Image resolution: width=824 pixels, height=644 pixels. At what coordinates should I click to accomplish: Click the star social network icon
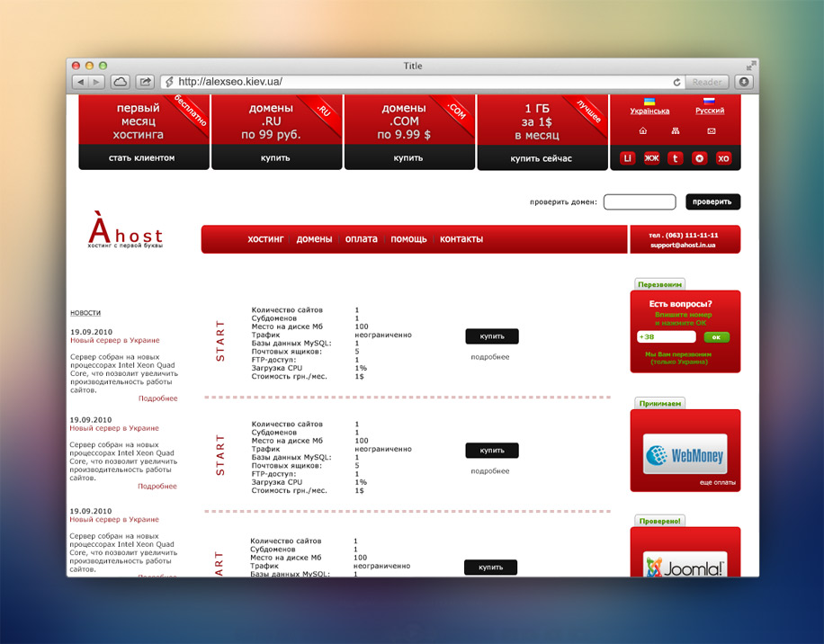pos(700,157)
